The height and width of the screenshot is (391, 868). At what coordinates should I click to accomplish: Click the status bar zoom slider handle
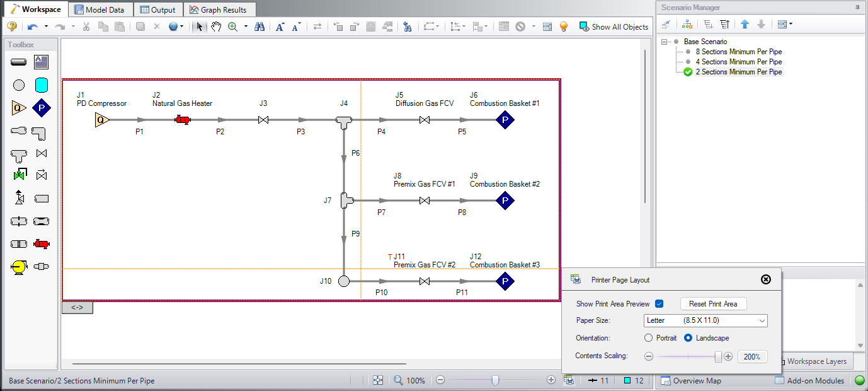pyautogui.click(x=496, y=380)
